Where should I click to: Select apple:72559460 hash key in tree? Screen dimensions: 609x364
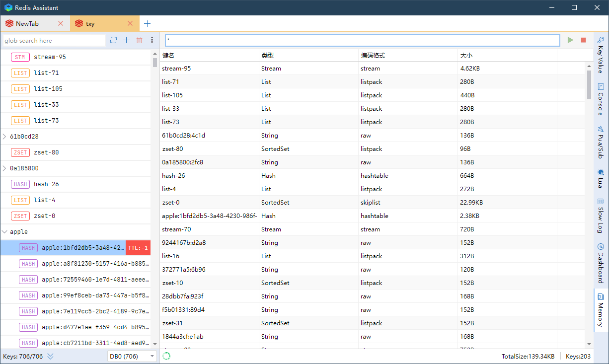click(x=76, y=280)
